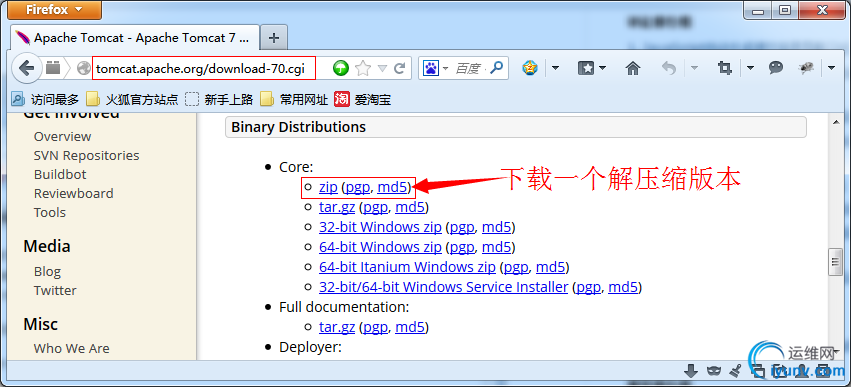The height and width of the screenshot is (387, 851).
Task: Download the 32-bit/64-bit Windows Service Installer
Action: tap(443, 287)
